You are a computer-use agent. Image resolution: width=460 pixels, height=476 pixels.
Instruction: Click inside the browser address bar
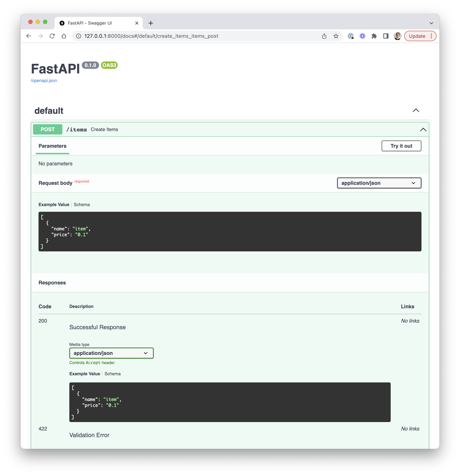click(x=170, y=36)
